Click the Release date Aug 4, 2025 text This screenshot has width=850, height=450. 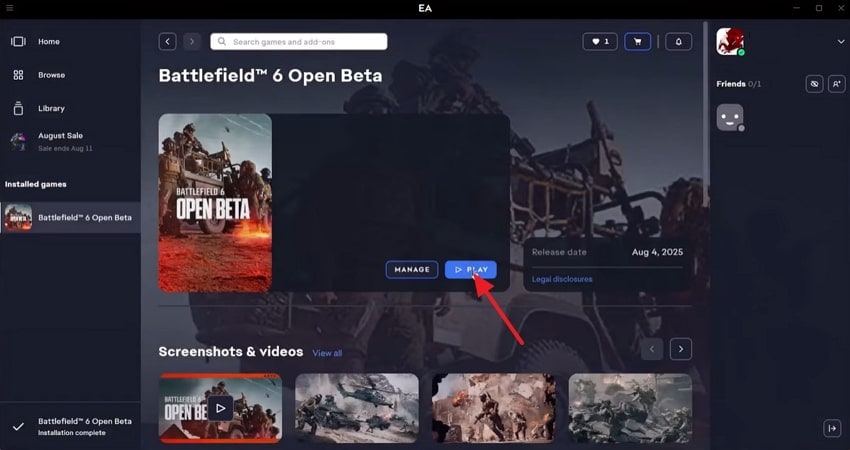[607, 252]
